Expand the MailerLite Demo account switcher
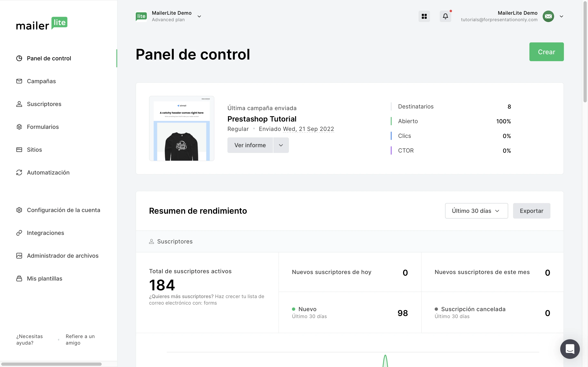 [199, 17]
